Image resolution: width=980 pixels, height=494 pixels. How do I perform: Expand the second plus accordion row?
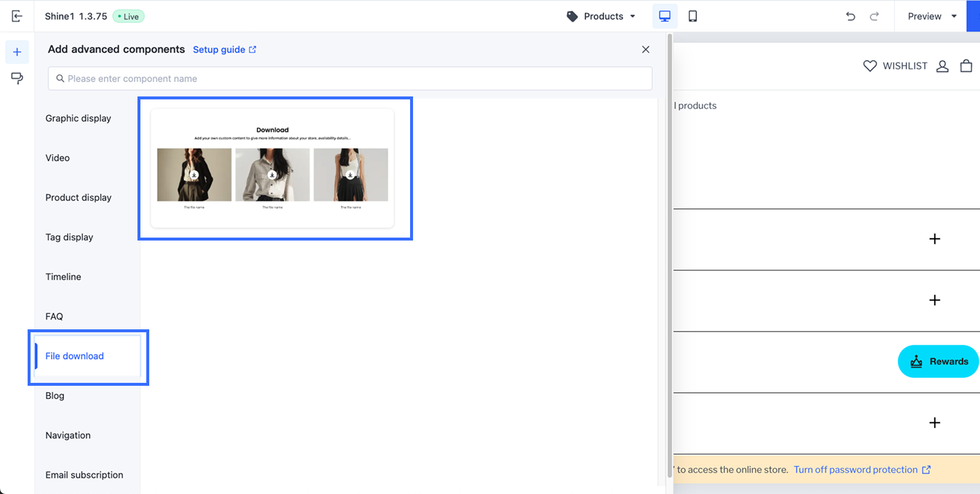[x=935, y=300]
